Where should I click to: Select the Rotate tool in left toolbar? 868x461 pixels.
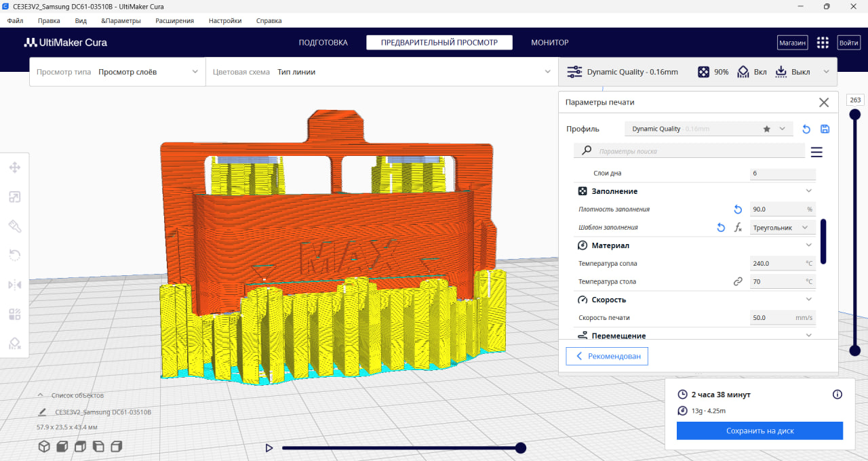[14, 255]
